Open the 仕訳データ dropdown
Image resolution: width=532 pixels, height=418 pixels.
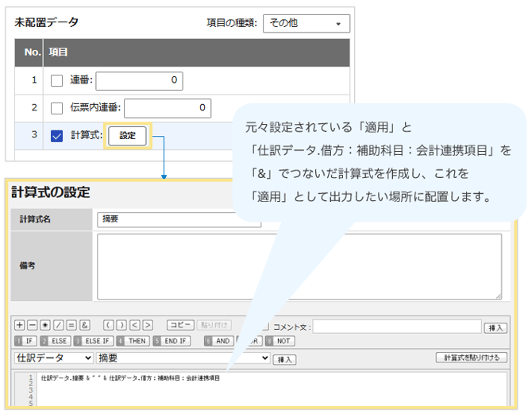(x=54, y=358)
